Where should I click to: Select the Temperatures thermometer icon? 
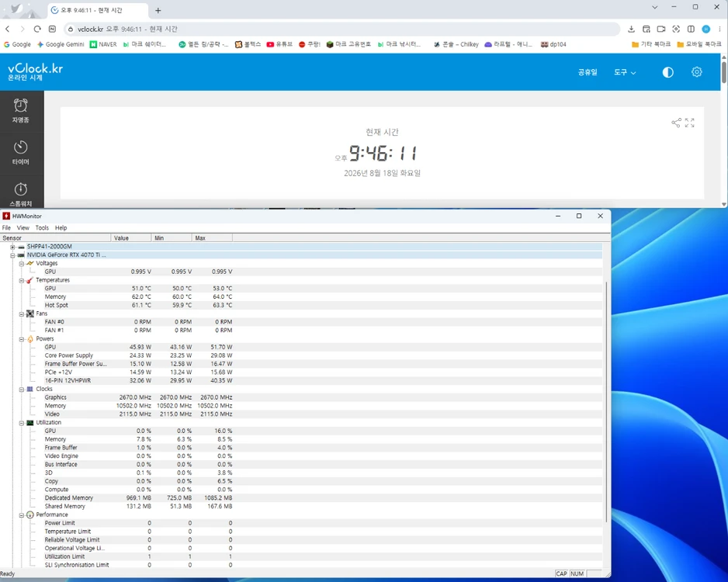pyautogui.click(x=29, y=280)
